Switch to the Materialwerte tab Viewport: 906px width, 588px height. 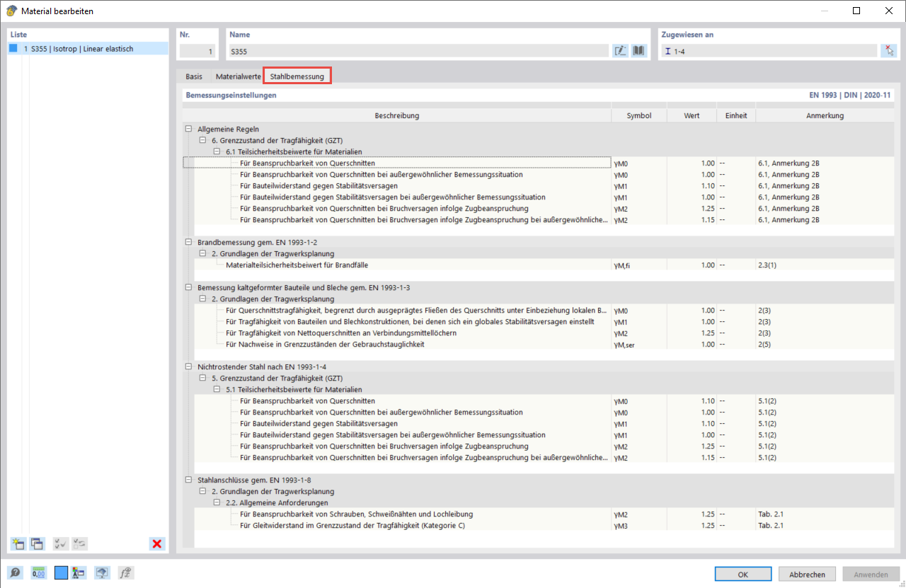click(238, 76)
